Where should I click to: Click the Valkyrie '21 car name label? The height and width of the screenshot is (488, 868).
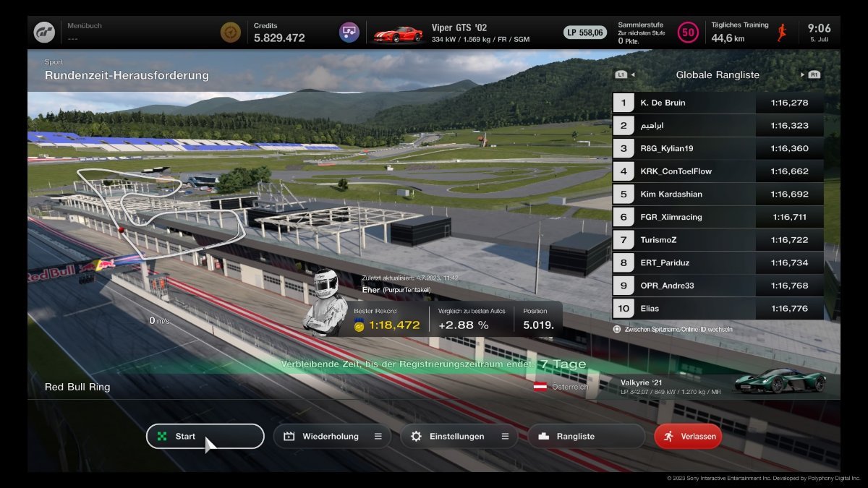[x=642, y=382]
